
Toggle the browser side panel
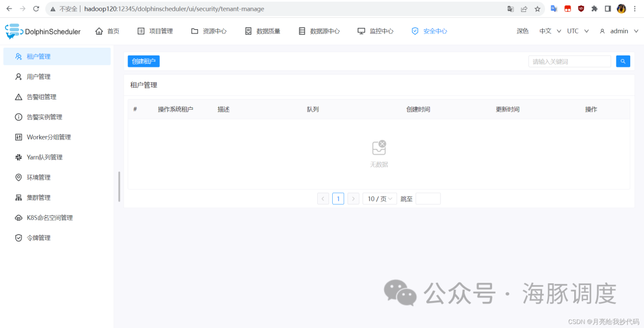608,8
